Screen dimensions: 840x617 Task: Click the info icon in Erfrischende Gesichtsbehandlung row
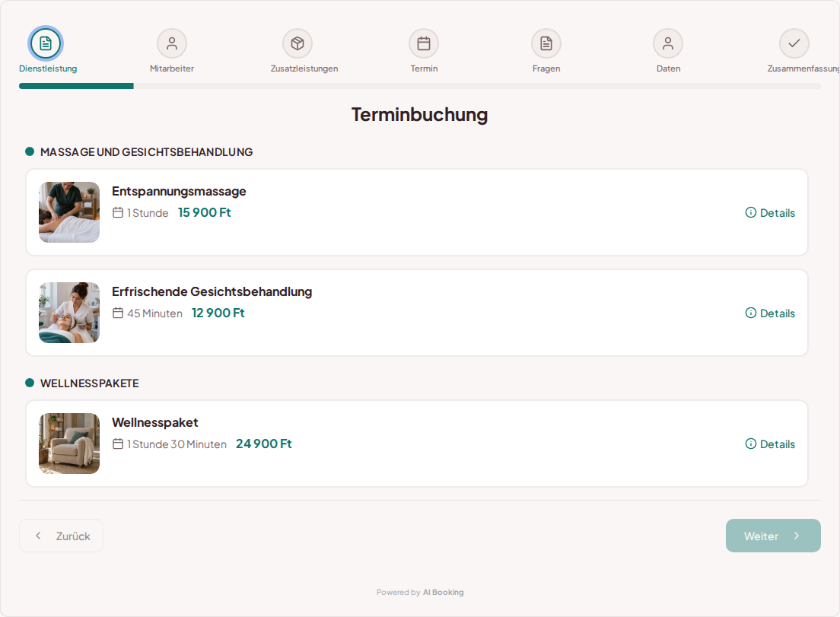pos(751,313)
